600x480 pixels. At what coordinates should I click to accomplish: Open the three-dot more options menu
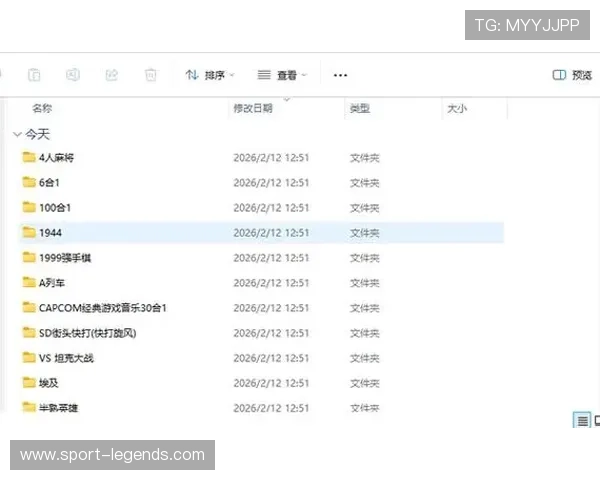pos(340,75)
